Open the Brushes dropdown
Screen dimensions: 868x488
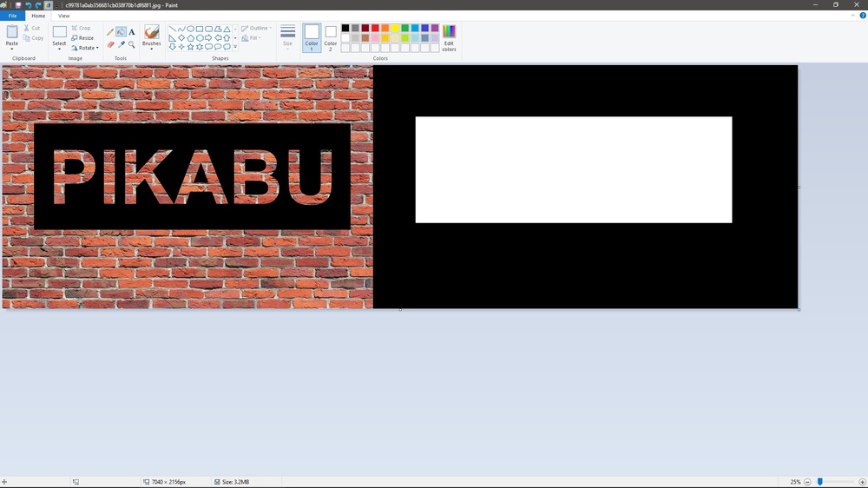coord(151,49)
